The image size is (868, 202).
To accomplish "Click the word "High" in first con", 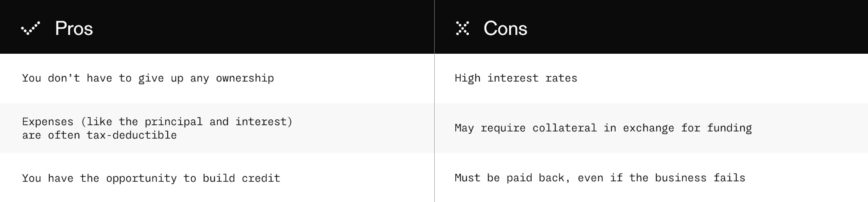I will pos(467,78).
